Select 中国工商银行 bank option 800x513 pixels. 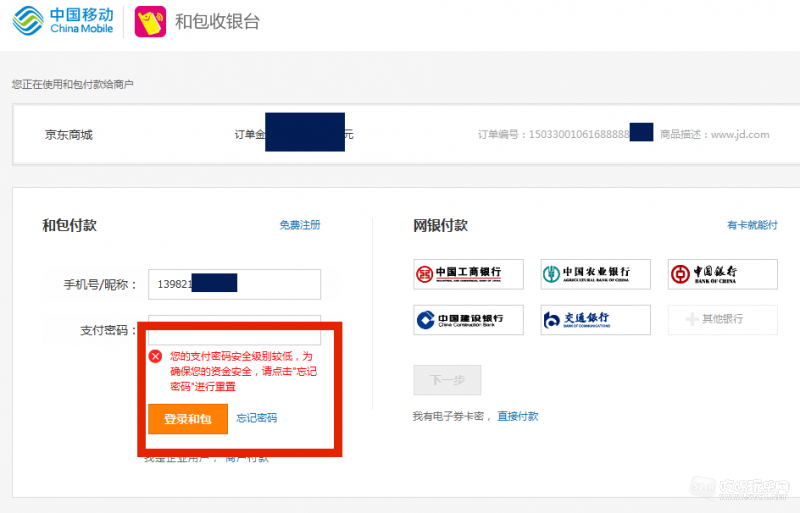click(x=468, y=274)
